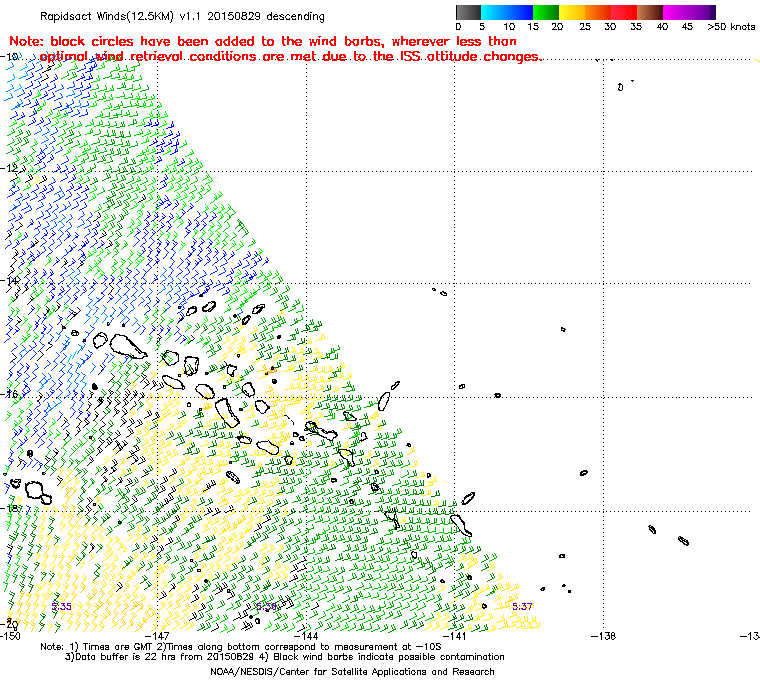Viewport: 760px width, 688px height.
Task: Pick the orange 25-30 knots legend segment
Action: (x=598, y=12)
